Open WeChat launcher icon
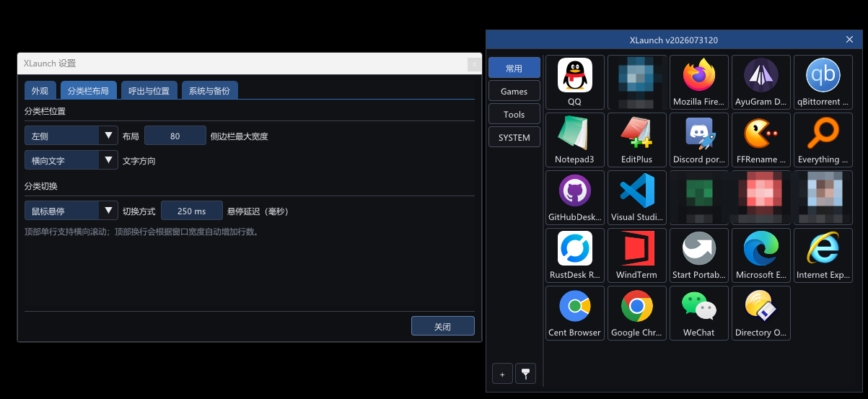The image size is (868, 399). coord(698,313)
